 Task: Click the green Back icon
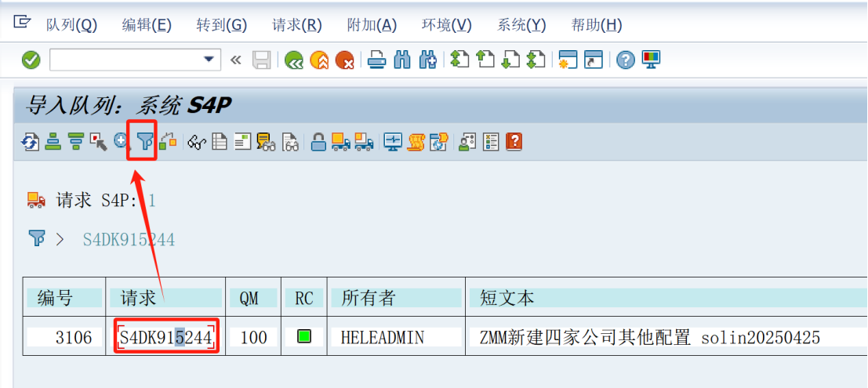(293, 60)
